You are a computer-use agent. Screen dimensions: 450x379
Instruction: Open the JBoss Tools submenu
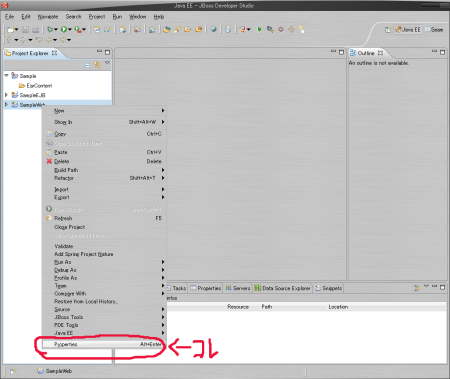(x=104, y=317)
